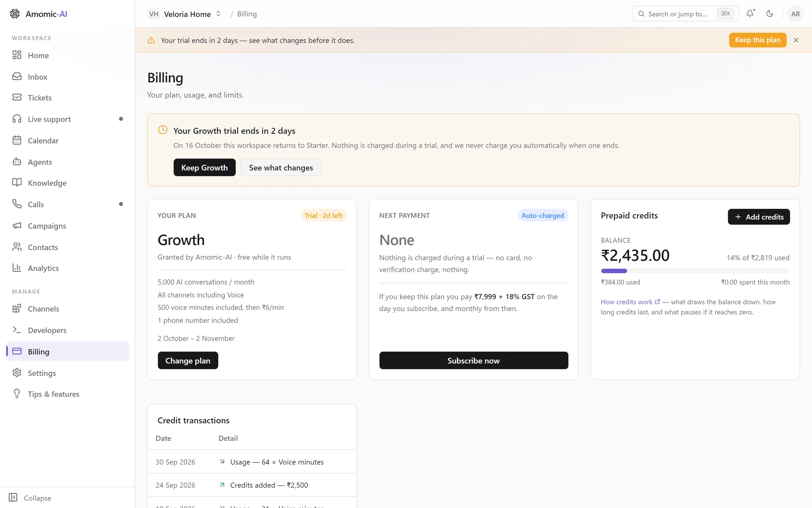
Task: Click the Trial · 2d left badge
Action: pyautogui.click(x=323, y=215)
